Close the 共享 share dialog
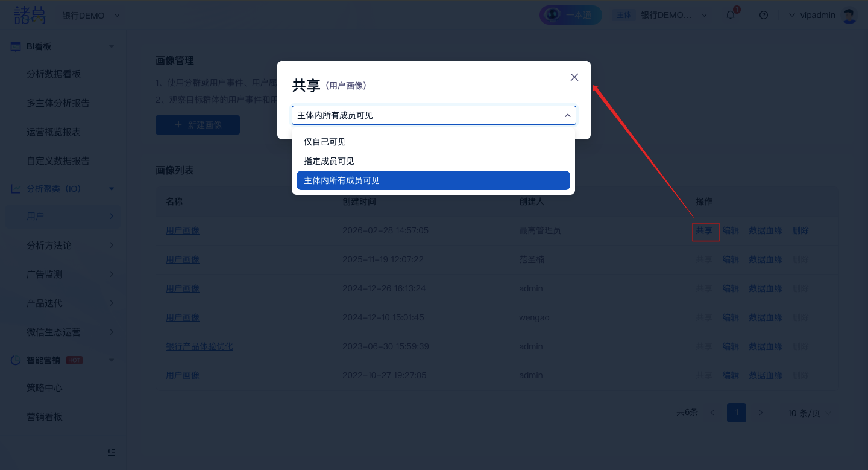 [574, 77]
